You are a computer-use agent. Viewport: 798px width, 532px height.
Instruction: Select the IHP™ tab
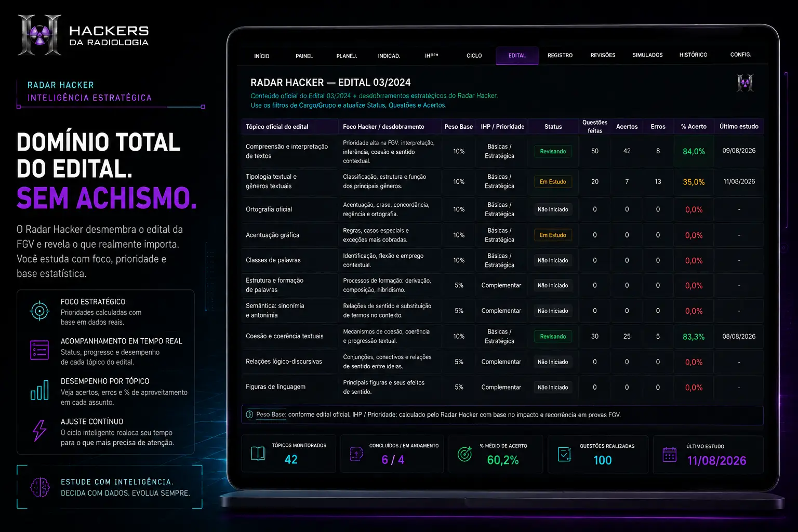(432, 56)
